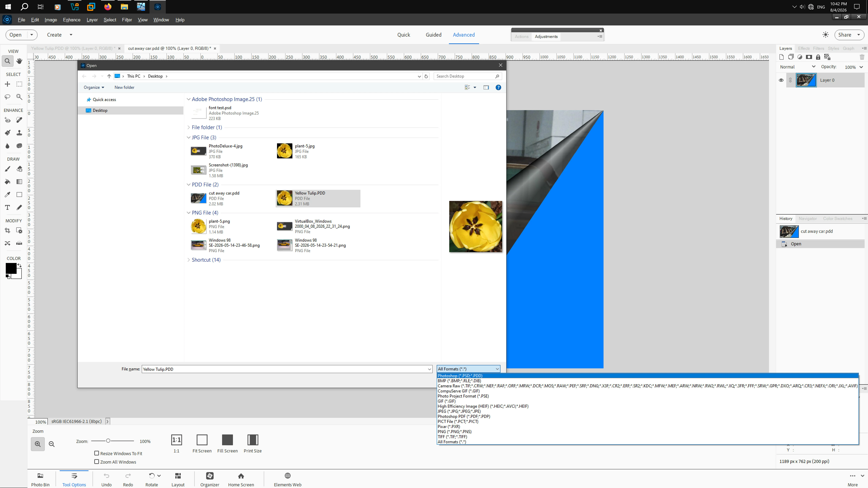The image size is (868, 488).
Task: Select the Rectangular Marquee tool
Action: point(19,84)
